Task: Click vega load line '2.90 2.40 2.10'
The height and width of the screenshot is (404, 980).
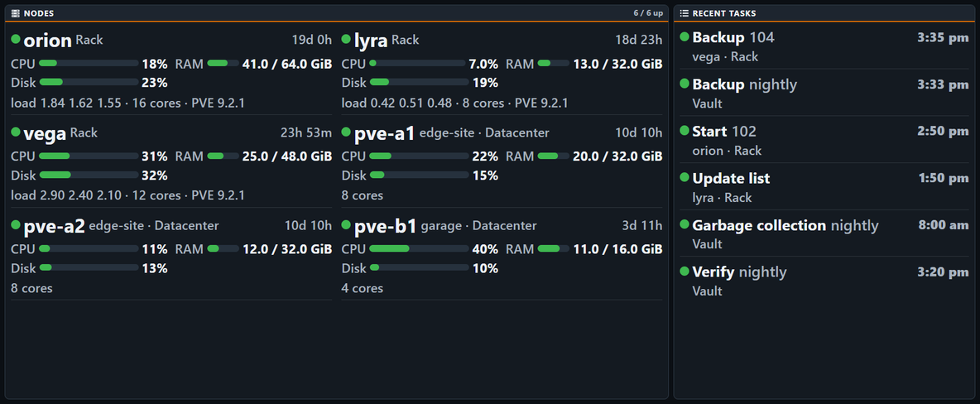Action: 80,195
